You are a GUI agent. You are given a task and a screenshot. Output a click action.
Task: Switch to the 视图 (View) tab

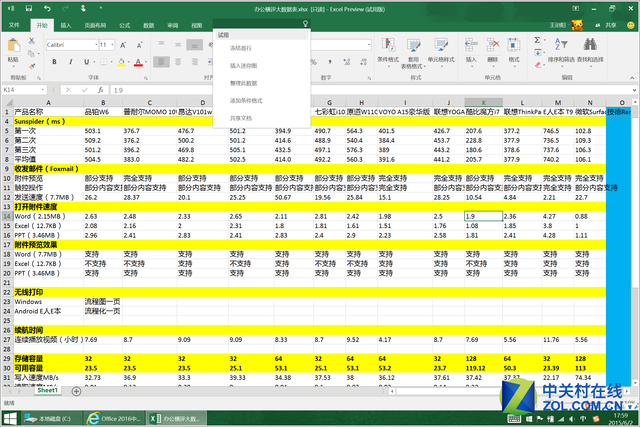click(197, 25)
